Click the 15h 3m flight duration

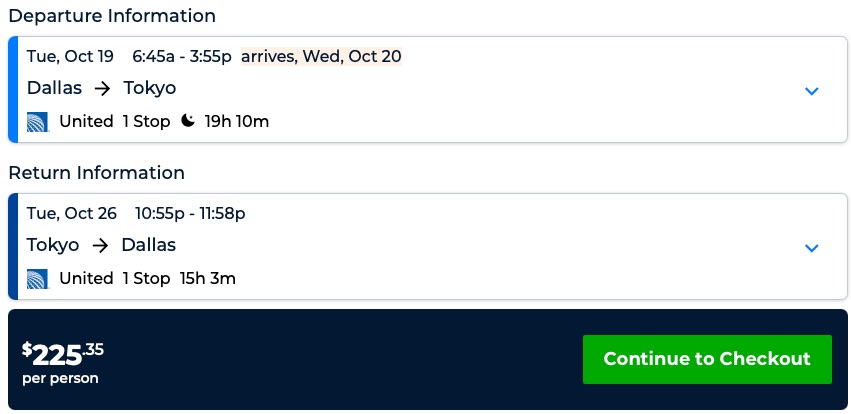[x=208, y=279]
